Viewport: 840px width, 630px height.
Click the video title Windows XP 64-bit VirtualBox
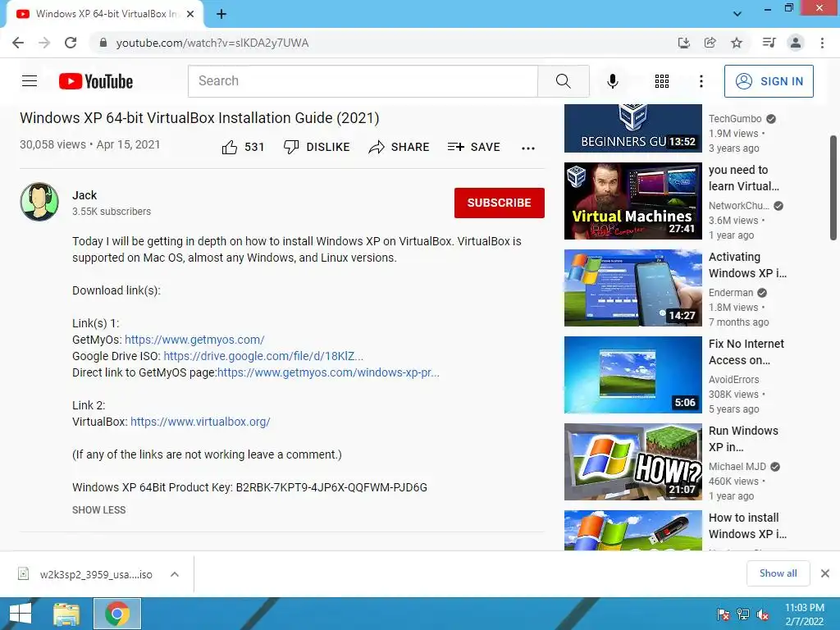click(199, 118)
